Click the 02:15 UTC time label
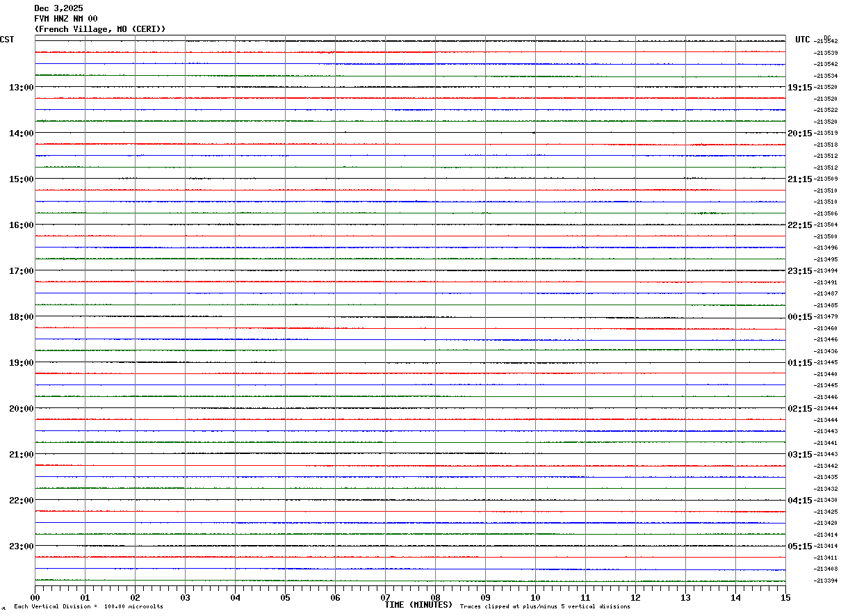 click(x=800, y=409)
